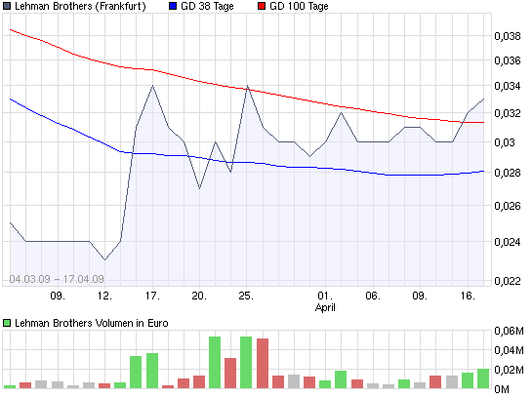This screenshot has width=532, height=397.
Task: Select the 'Lehman Brothers (Frankfurt)' legend label
Action: 80,6
